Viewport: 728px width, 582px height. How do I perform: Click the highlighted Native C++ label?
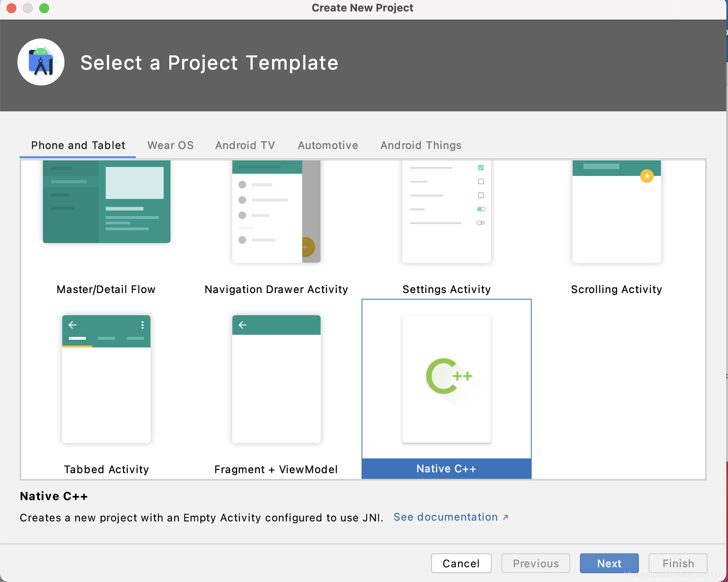pyautogui.click(x=447, y=469)
